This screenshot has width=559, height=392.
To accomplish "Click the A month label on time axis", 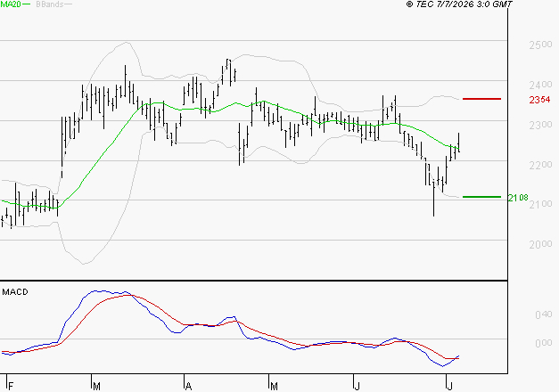I will [x=189, y=386].
